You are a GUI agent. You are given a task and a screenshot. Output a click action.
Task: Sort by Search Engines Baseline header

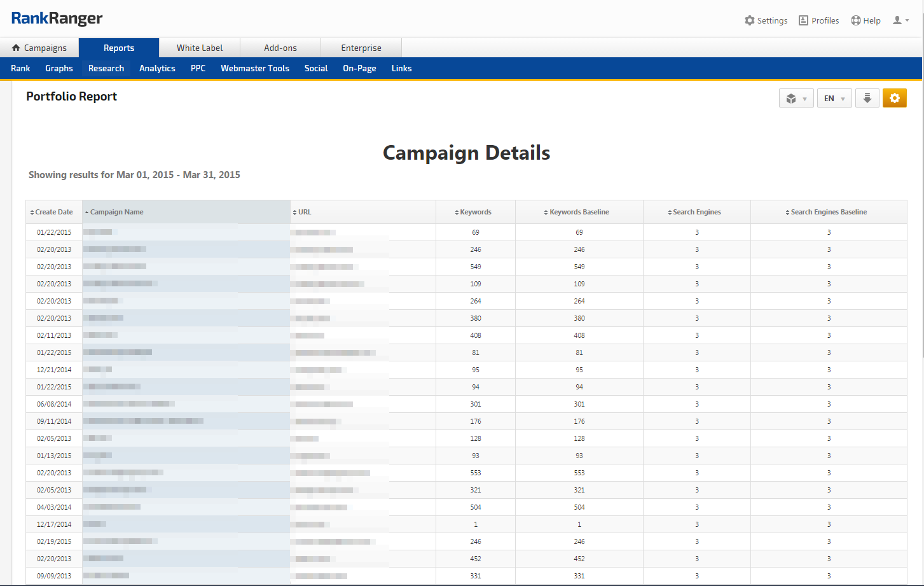coord(828,212)
